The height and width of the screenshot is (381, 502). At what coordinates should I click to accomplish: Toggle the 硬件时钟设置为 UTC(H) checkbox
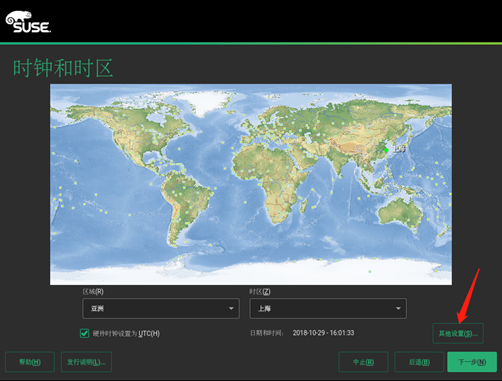(84, 333)
